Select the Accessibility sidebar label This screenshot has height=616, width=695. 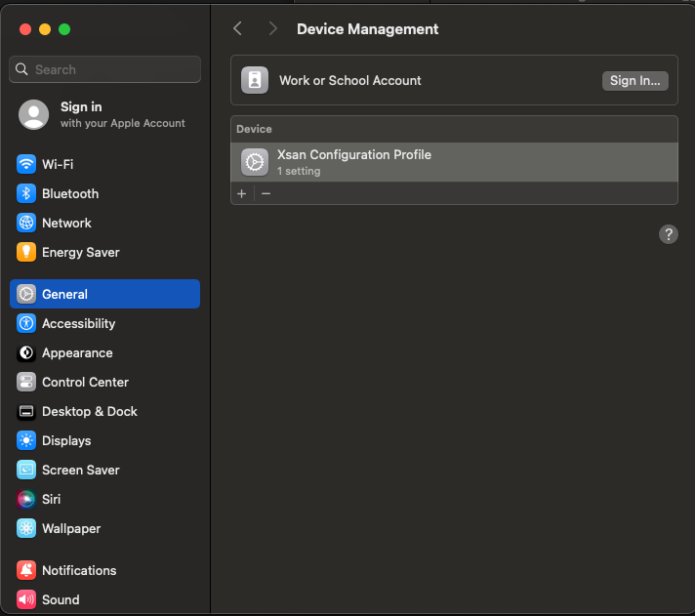(x=78, y=323)
